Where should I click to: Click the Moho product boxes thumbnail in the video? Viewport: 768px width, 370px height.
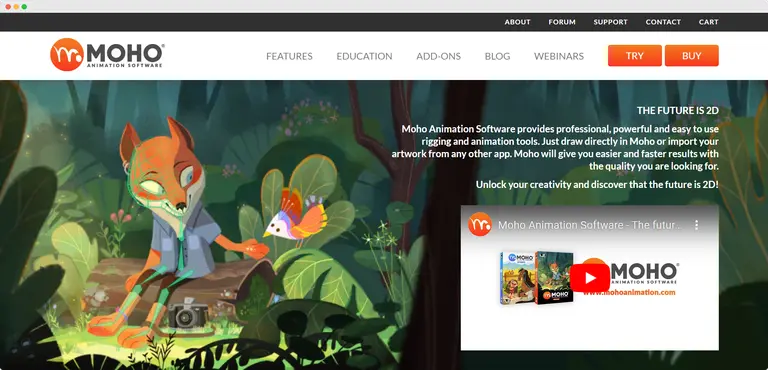point(537,278)
